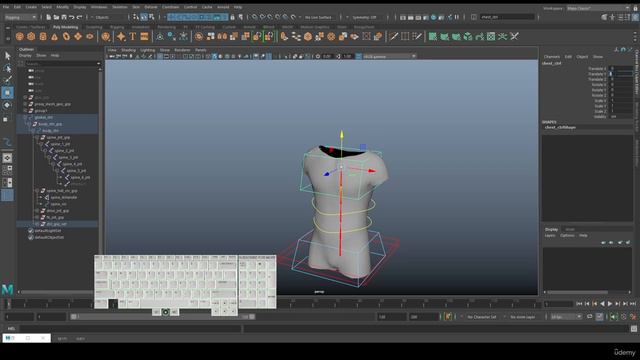The height and width of the screenshot is (360, 640).
Task: Activate the Move tool in toolbox
Action: click(x=7, y=93)
